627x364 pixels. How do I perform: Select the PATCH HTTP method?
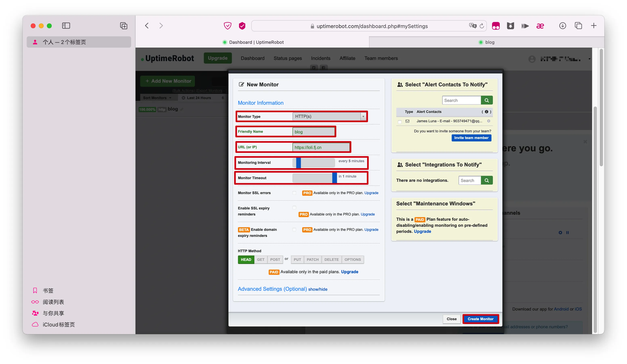click(x=312, y=260)
